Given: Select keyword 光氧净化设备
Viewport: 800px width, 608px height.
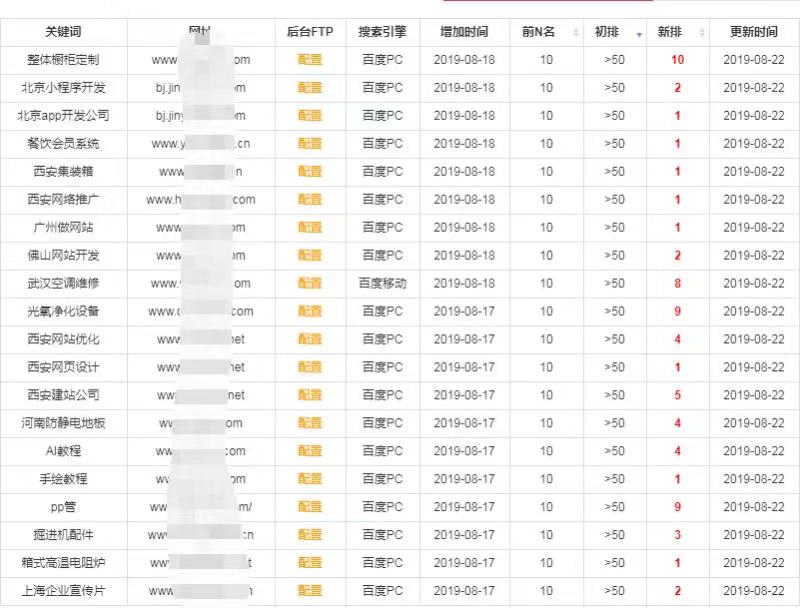Looking at the screenshot, I should (63, 311).
